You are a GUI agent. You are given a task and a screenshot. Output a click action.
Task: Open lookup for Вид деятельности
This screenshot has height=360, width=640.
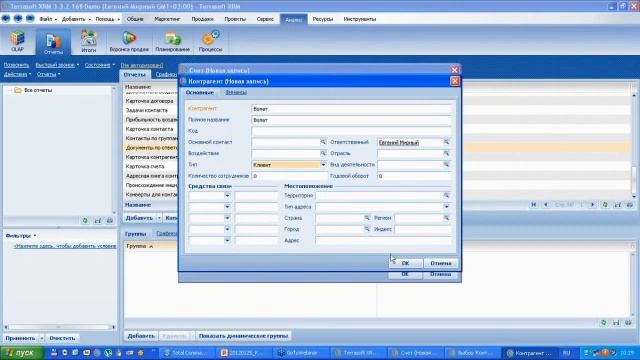446,164
